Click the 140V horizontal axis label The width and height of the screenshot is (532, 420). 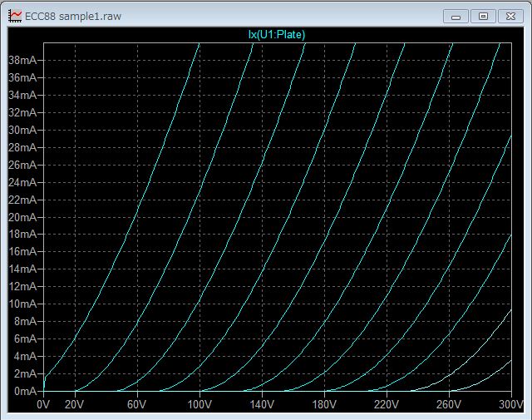click(262, 405)
